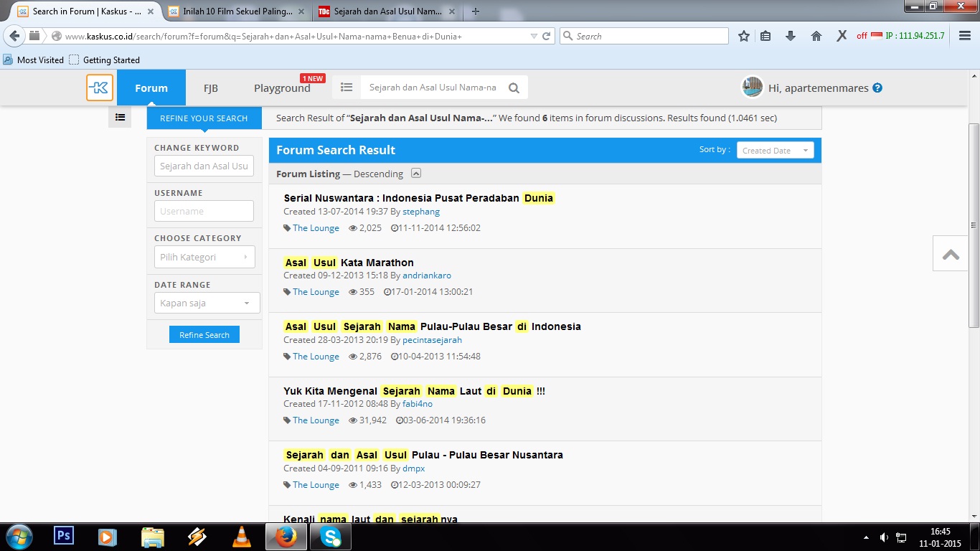Click the X extension icon in the toolbar
Viewport: 980px width, 551px height.
coord(842,36)
